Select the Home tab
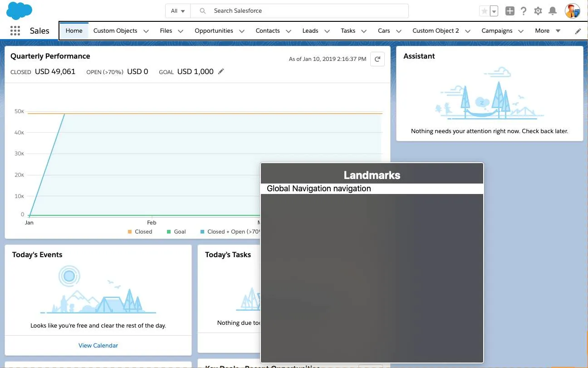588x368 pixels. click(x=74, y=30)
